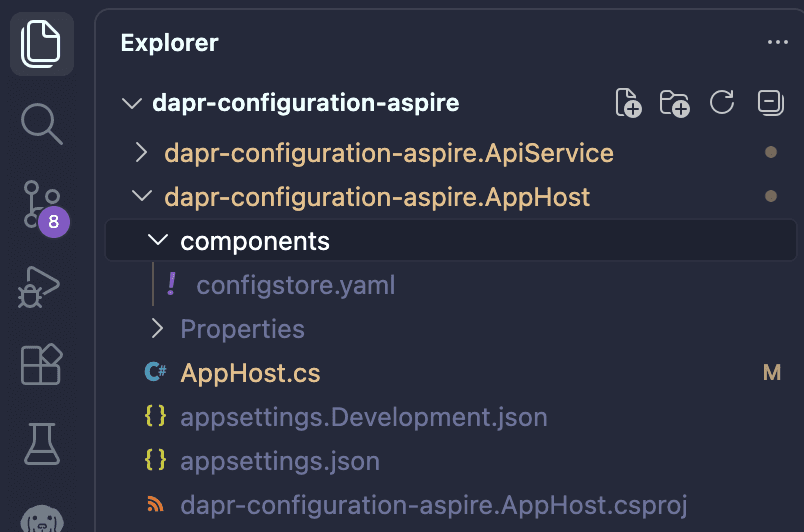Viewport: 804px width, 532px height.
Task: Open appsettings.Development.json
Action: pos(364,417)
